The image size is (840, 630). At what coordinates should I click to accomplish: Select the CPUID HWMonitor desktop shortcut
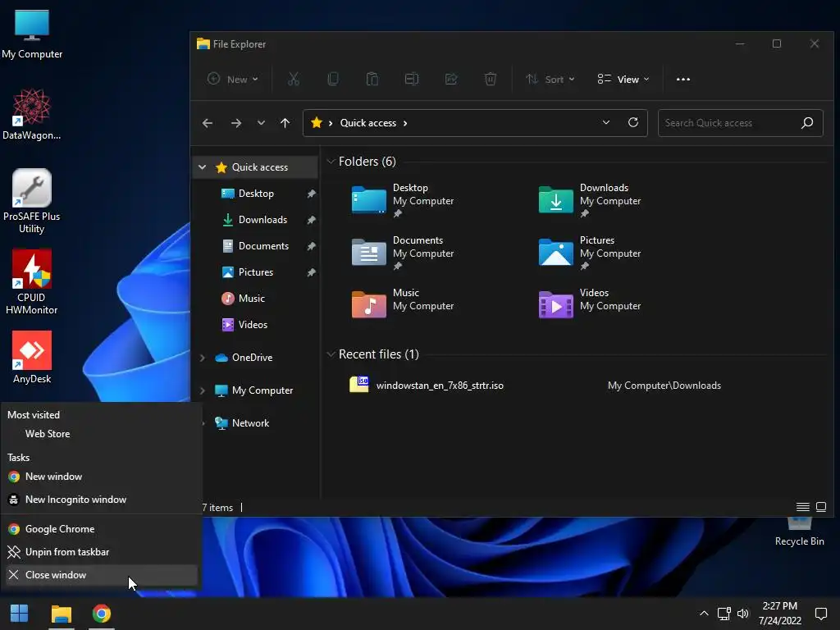click(32, 282)
